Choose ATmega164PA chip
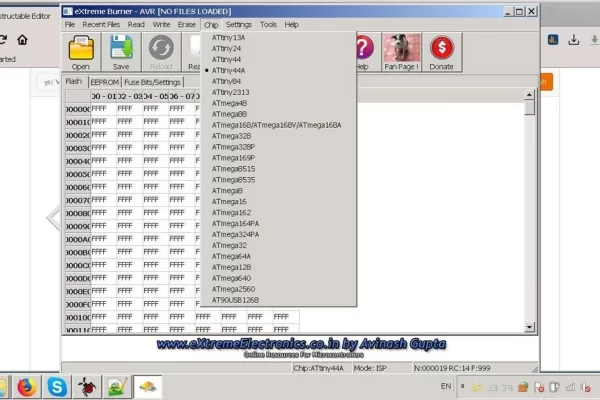Viewport: 600px width, 400px height. point(278,224)
